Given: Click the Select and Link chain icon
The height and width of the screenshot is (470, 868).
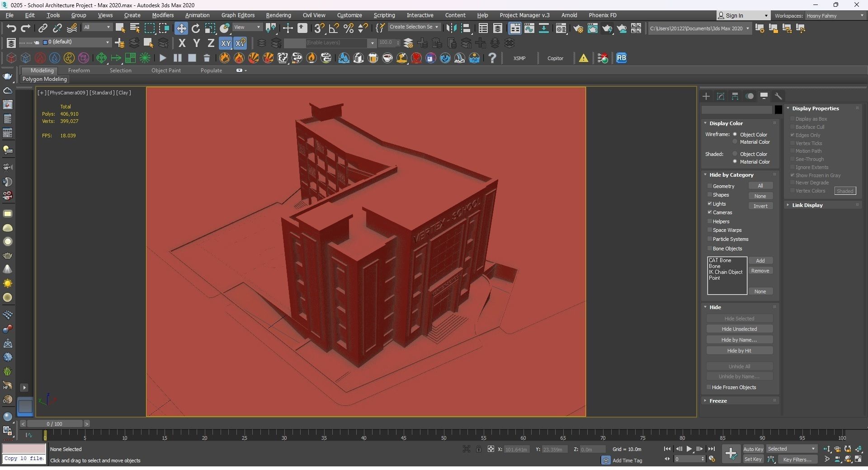Looking at the screenshot, I should [x=42, y=28].
